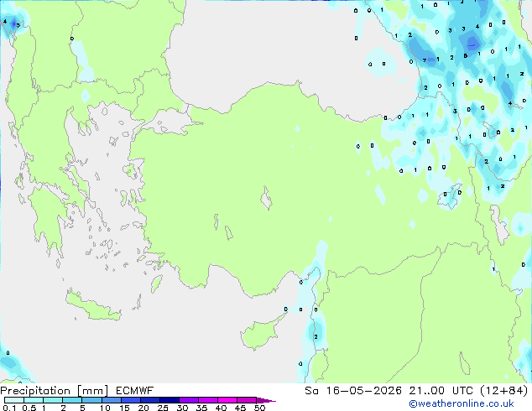Click the legend value '50'
The height and width of the screenshot is (411, 532).
click(x=259, y=408)
